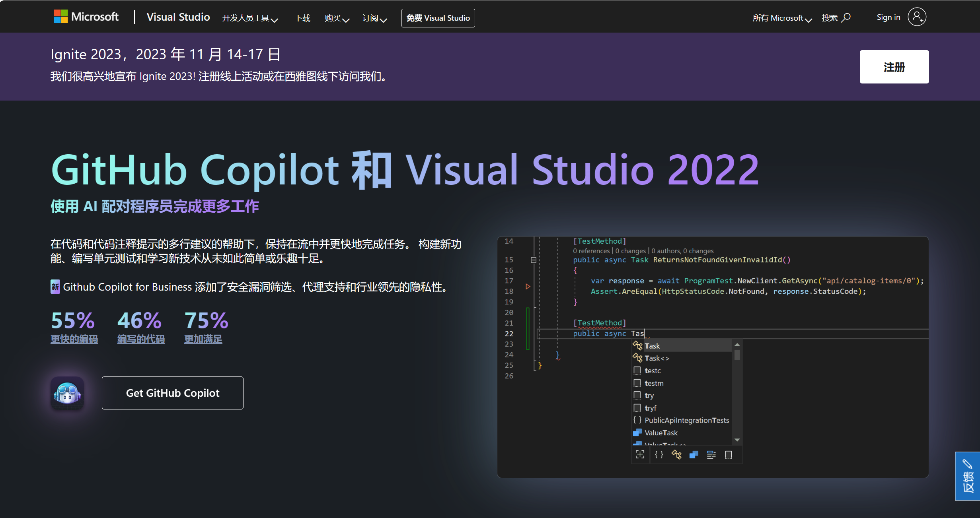Click the Microsoft logo icon

[x=60, y=16]
